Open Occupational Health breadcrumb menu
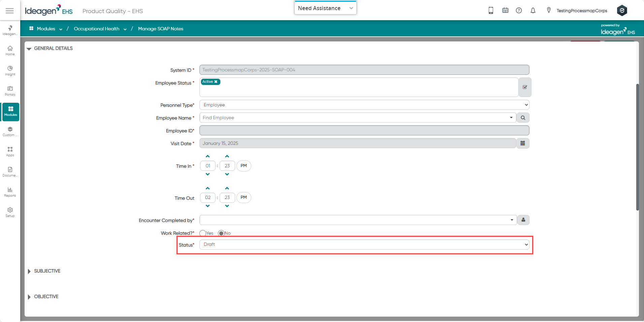 tap(100, 29)
